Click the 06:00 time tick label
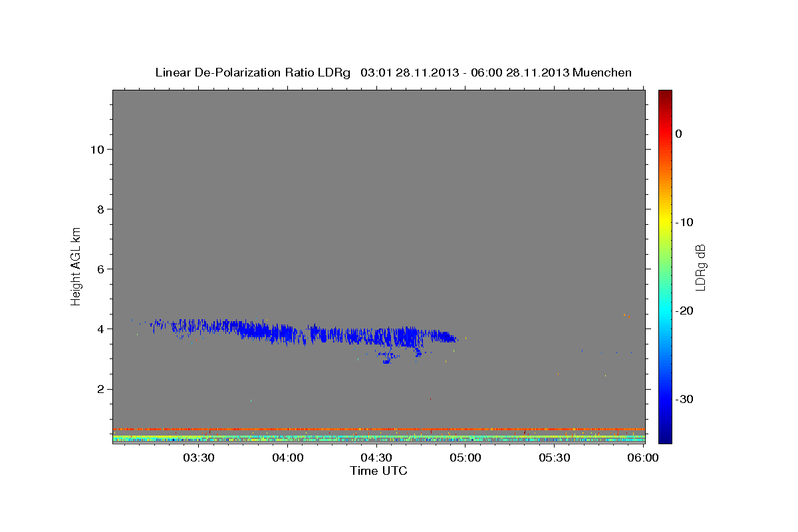This screenshot has width=798, height=532. 644,458
